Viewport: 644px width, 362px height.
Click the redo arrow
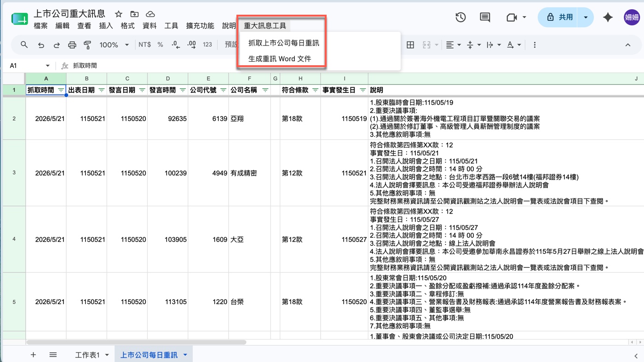[x=57, y=45]
